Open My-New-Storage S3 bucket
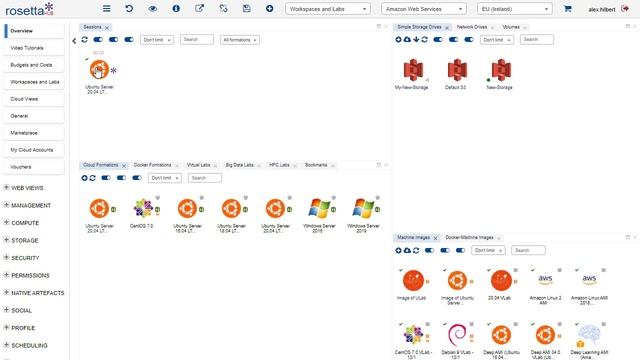The image size is (640, 360). tap(413, 70)
